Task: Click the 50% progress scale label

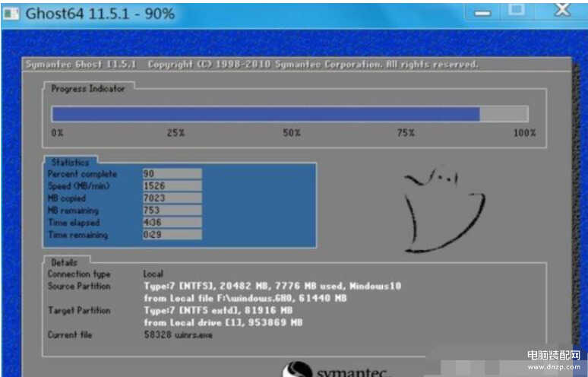Action: 292,133
